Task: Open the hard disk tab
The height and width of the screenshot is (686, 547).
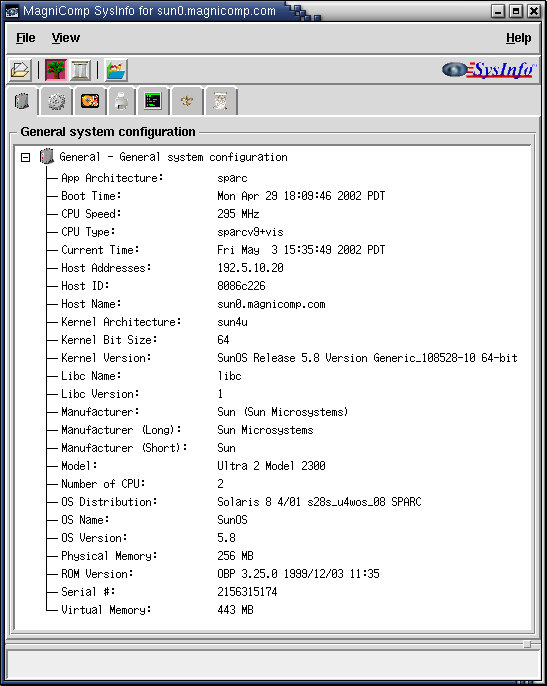Action: 90,102
